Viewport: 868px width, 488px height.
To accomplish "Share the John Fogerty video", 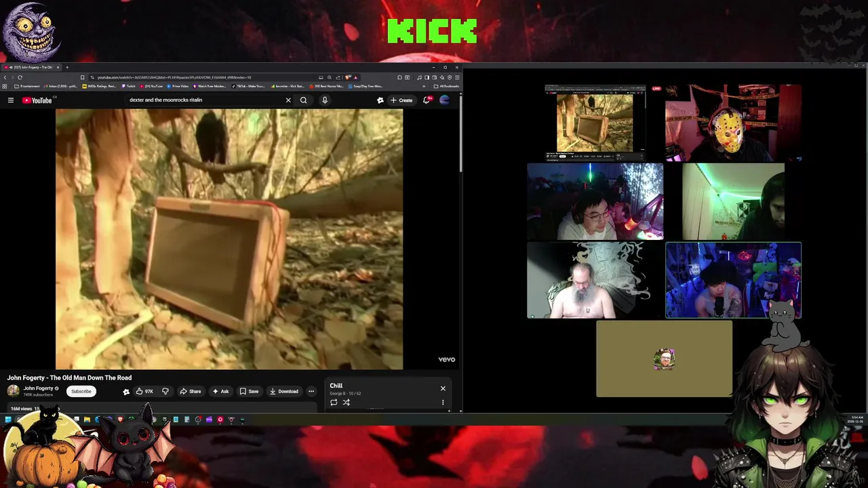I will (191, 391).
